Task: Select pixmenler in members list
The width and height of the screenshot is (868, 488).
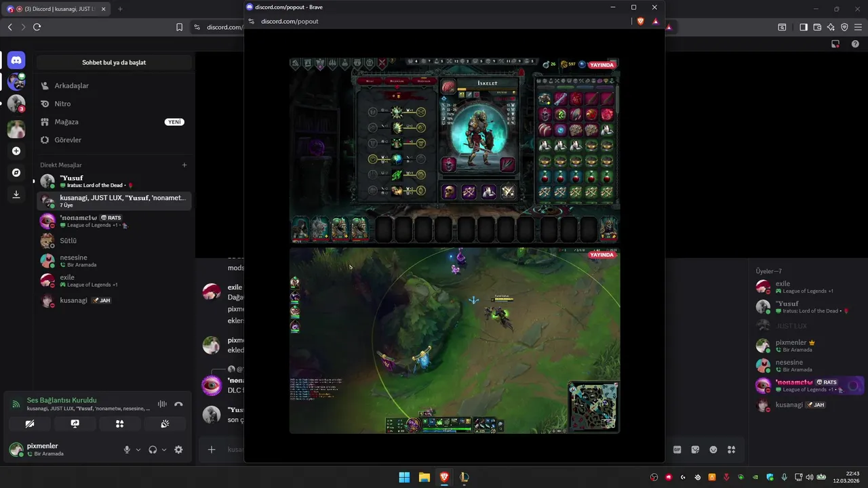Action: [x=809, y=346]
